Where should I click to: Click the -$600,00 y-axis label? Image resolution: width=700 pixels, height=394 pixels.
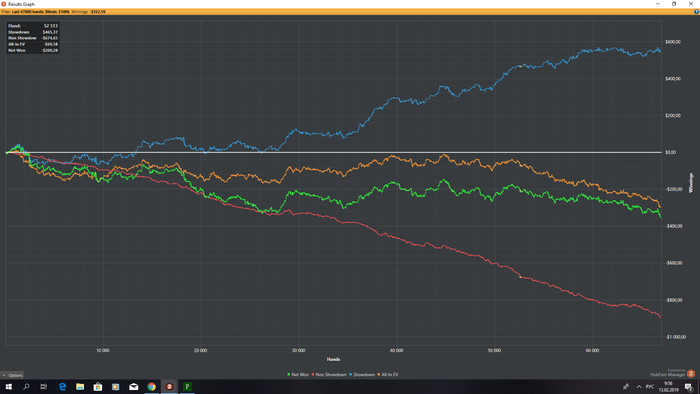tap(674, 263)
